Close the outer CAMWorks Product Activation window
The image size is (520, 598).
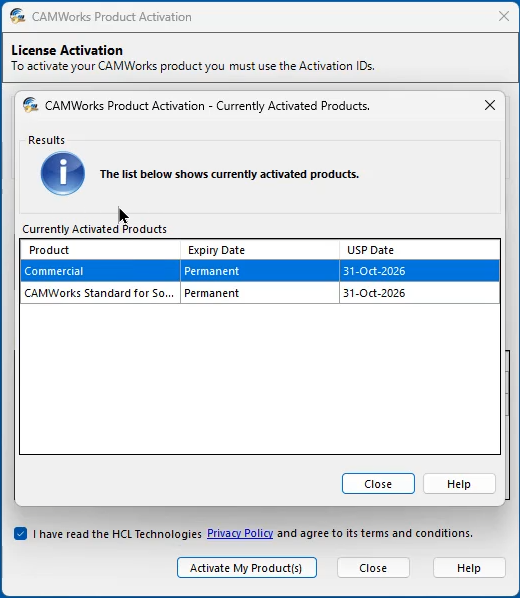504,16
